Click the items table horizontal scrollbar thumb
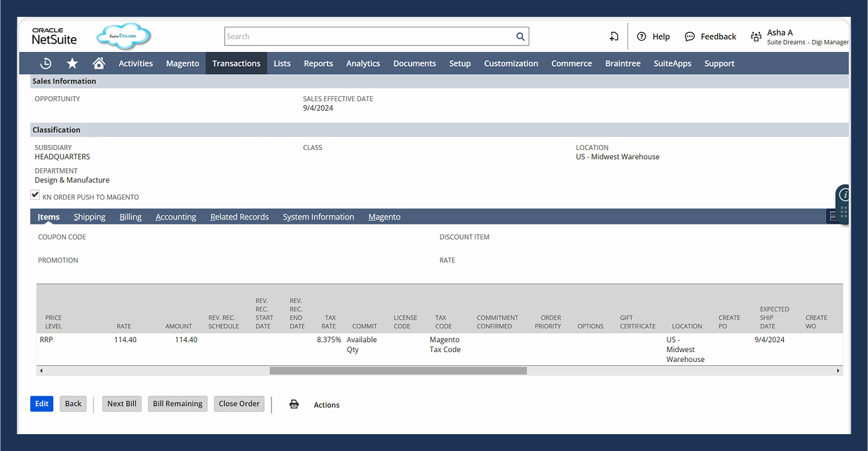This screenshot has width=868, height=451. click(x=398, y=370)
